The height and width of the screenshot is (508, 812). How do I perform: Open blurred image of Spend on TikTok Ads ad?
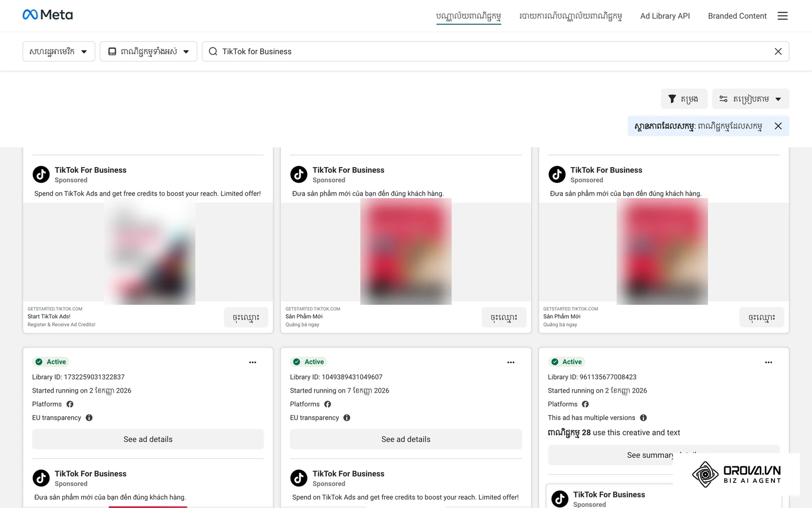pyautogui.click(x=150, y=252)
